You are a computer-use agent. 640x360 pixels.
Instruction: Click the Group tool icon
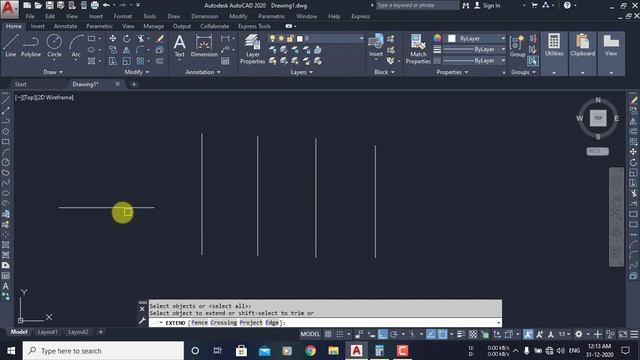pos(518,46)
